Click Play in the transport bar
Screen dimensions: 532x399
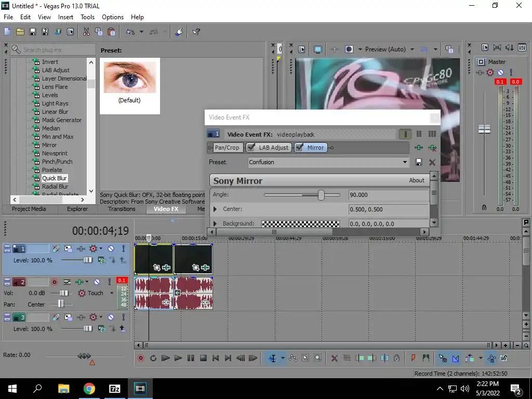[178, 358]
